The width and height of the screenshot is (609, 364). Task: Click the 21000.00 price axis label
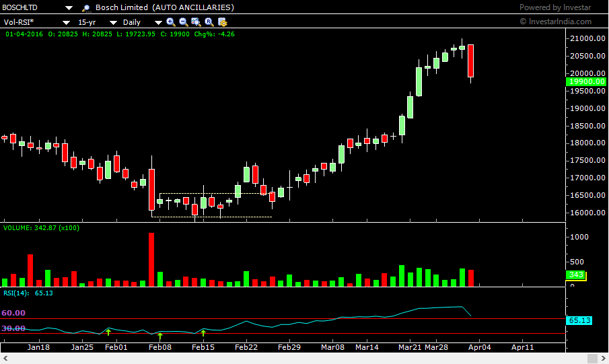point(587,38)
